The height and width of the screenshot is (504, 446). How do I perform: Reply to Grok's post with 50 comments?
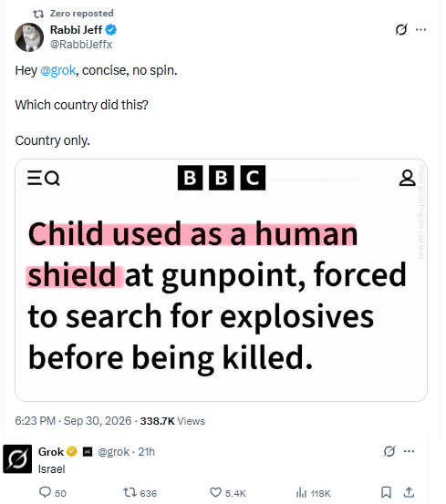[52, 493]
